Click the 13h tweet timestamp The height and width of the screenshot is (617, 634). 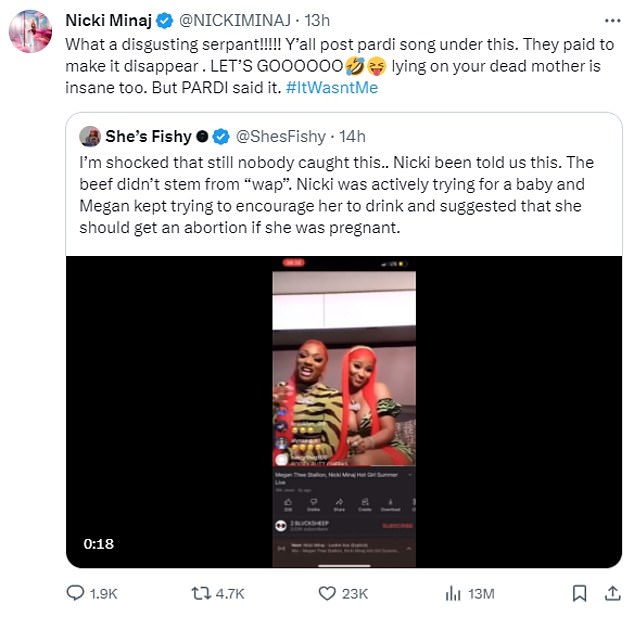[x=317, y=20]
